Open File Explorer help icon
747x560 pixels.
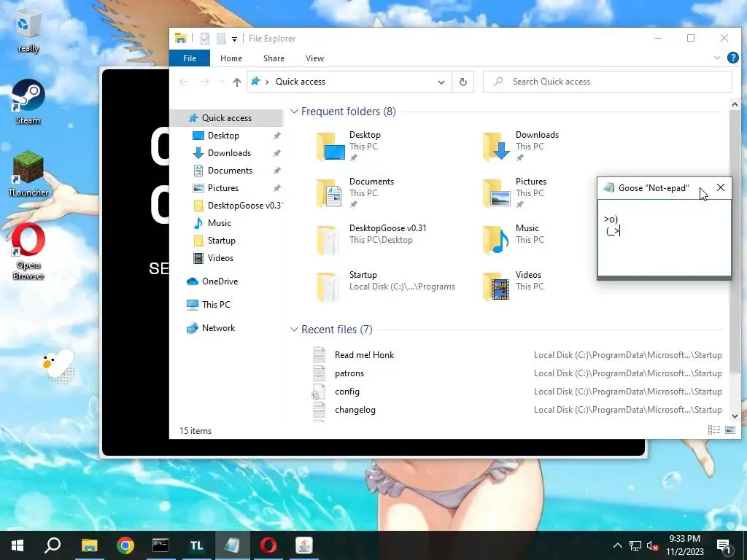coord(732,58)
